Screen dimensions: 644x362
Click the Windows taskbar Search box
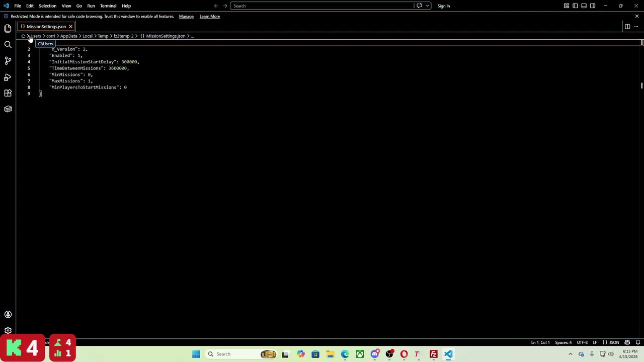[x=240, y=354]
